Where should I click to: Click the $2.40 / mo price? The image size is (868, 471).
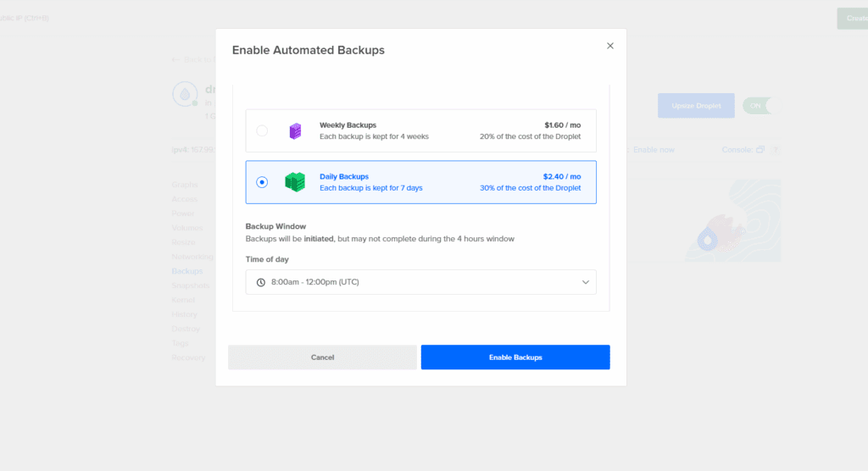[562, 176]
